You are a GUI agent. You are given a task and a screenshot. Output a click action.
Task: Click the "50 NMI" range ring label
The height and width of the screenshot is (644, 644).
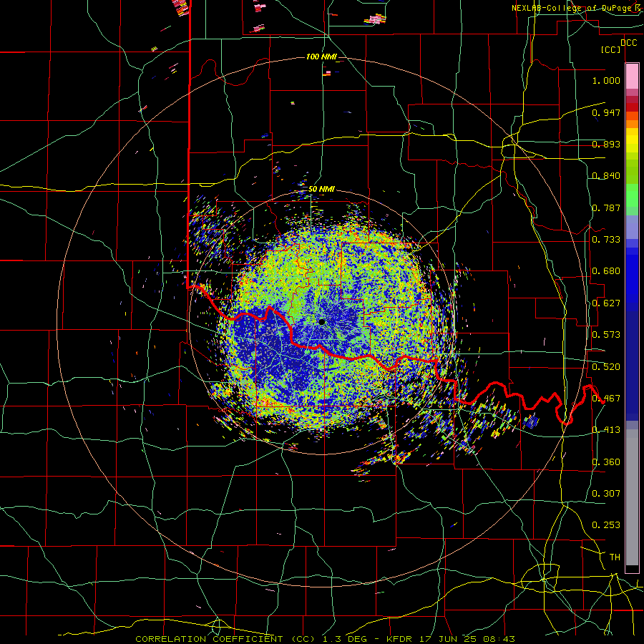point(321,190)
